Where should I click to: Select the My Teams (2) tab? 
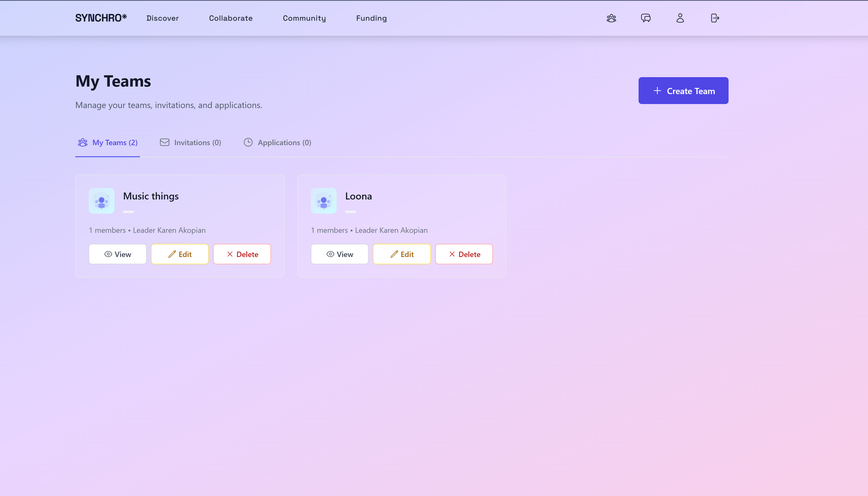coord(107,143)
